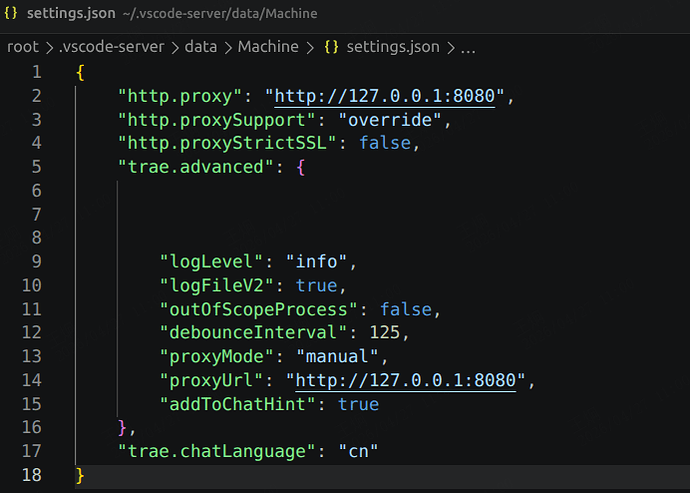Click the "trae.chatLanguage" key

click(217, 451)
